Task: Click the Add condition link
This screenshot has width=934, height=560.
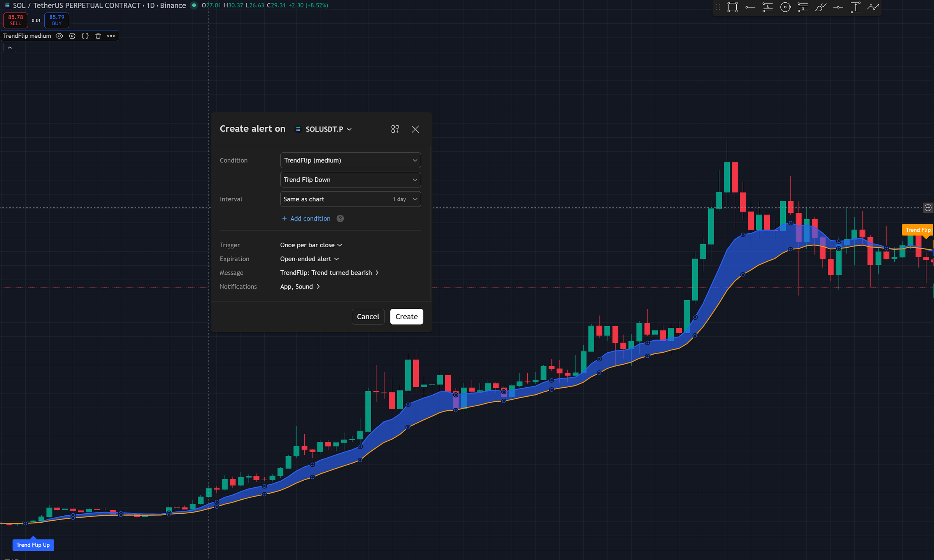Action: tap(306, 219)
